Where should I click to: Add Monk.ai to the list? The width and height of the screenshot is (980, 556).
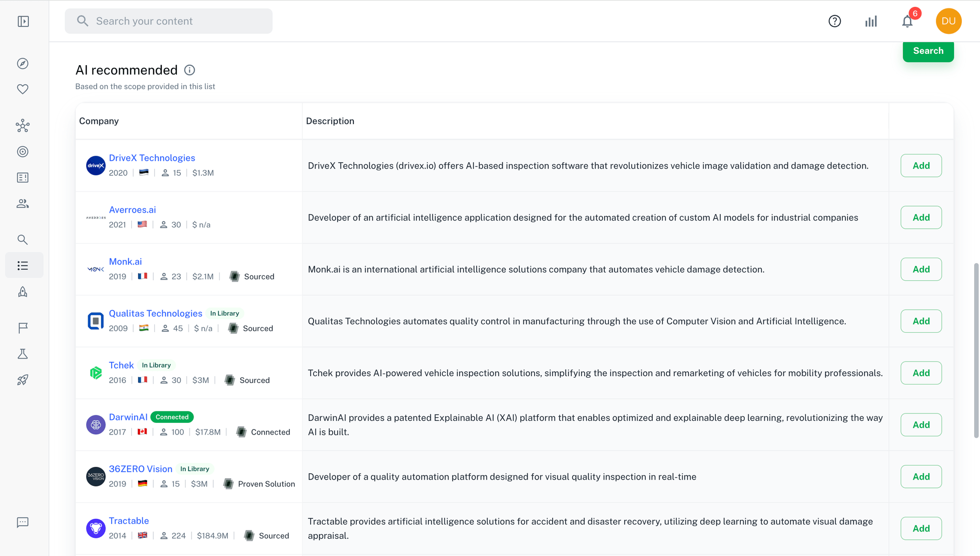click(921, 269)
